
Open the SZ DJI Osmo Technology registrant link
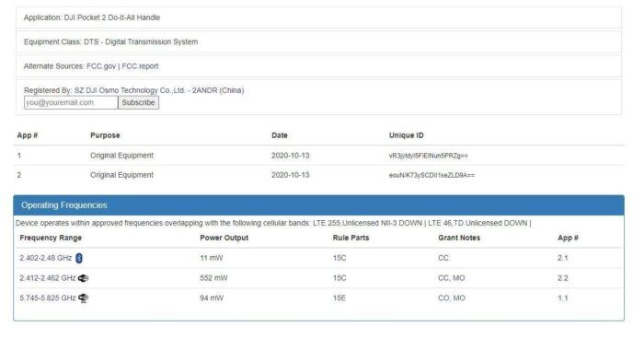(159, 90)
